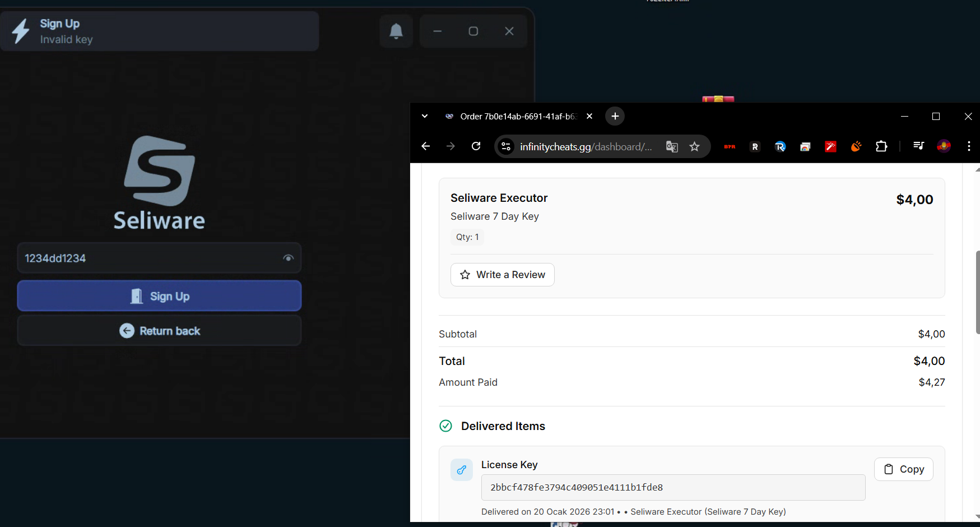Image resolution: width=980 pixels, height=527 pixels.
Task: Maximize the Seliware window
Action: 473,31
